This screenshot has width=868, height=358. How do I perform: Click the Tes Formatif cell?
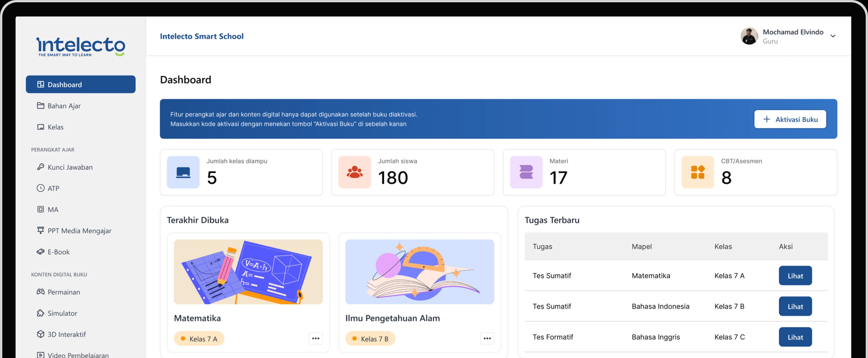(x=553, y=337)
